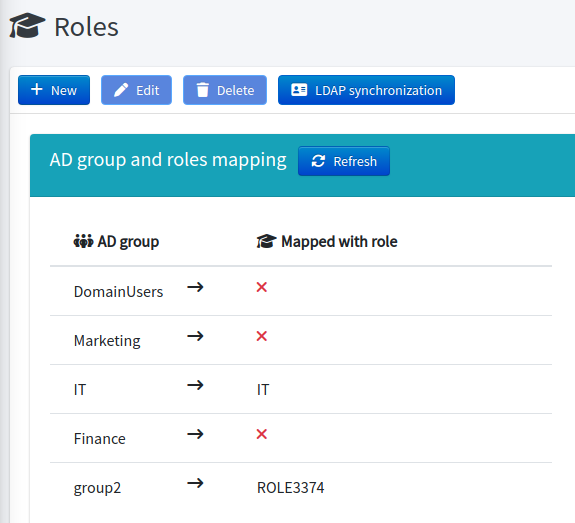This screenshot has height=523, width=575.
Task: Click the red X for Marketing mapping
Action: pos(261,336)
